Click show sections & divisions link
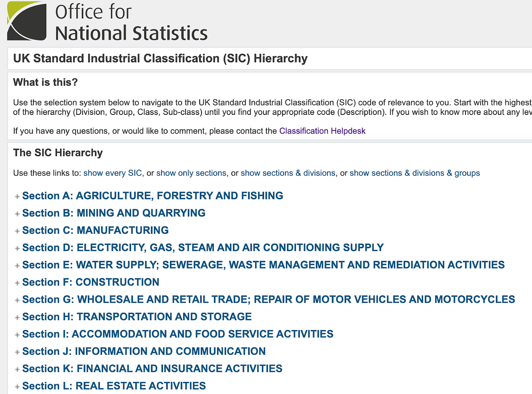 pyautogui.click(x=288, y=173)
